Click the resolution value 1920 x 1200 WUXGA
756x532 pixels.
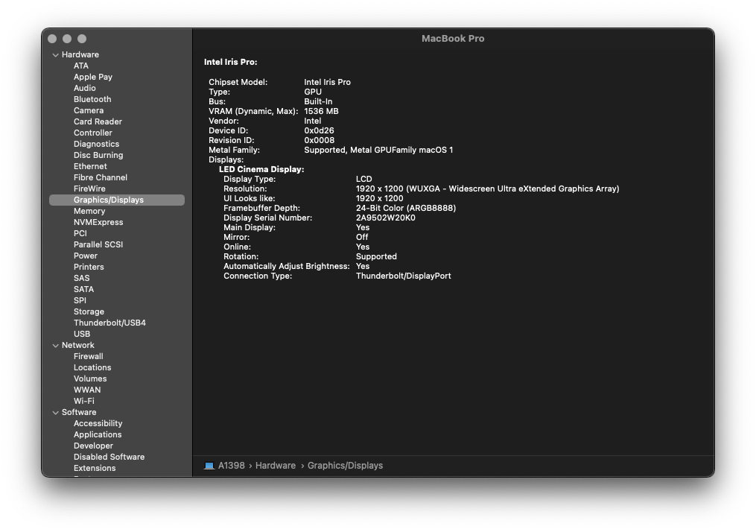[x=487, y=189]
